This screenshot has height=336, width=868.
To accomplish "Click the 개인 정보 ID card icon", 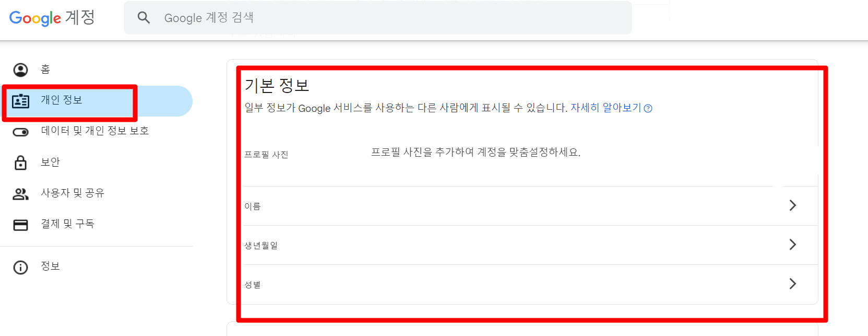I will 20,100.
